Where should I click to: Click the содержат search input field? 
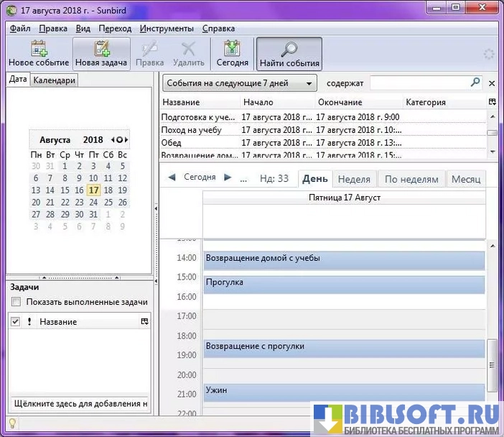pos(419,83)
